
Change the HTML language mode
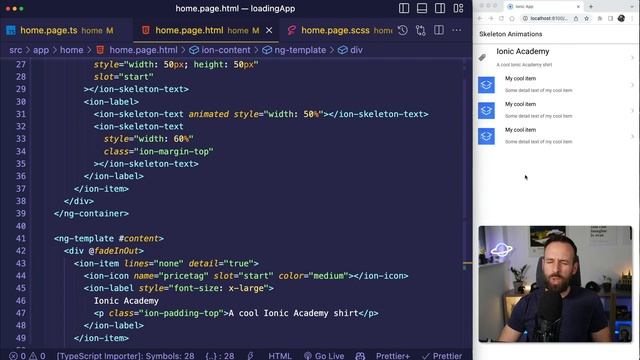pyautogui.click(x=280, y=356)
